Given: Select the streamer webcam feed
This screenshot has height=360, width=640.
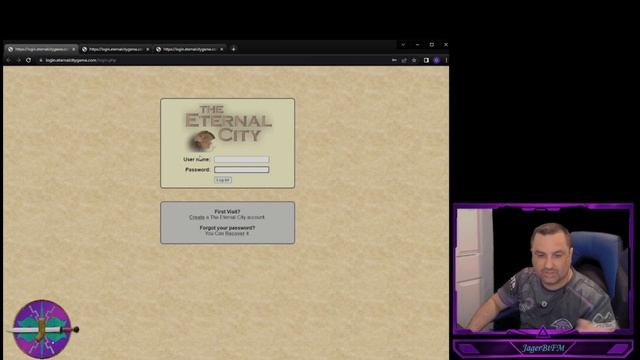Looking at the screenshot, I should 543,269.
